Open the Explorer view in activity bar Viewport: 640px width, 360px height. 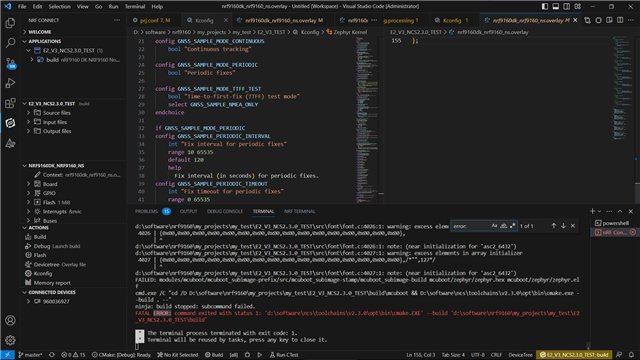[10, 23]
